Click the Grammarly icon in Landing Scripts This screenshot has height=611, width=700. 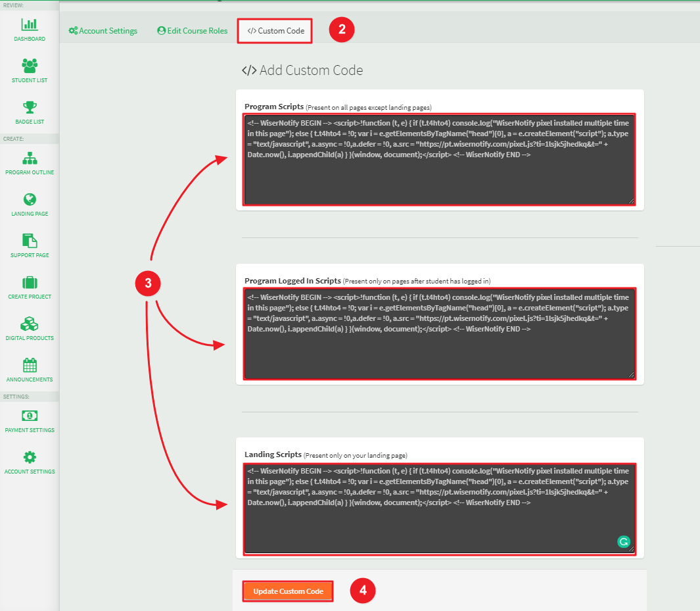[623, 542]
